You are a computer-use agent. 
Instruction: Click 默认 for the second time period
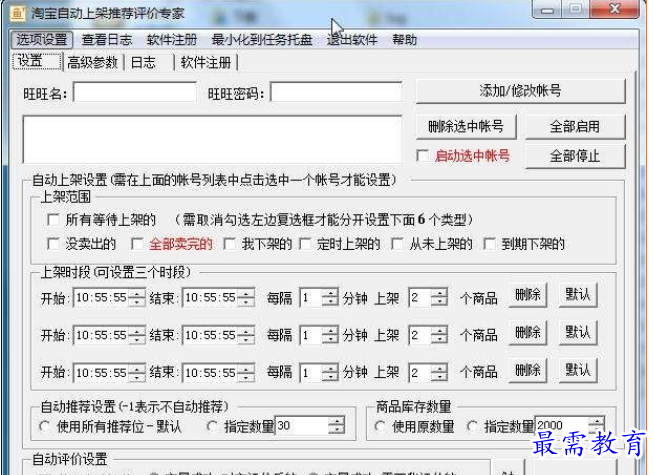point(578,333)
